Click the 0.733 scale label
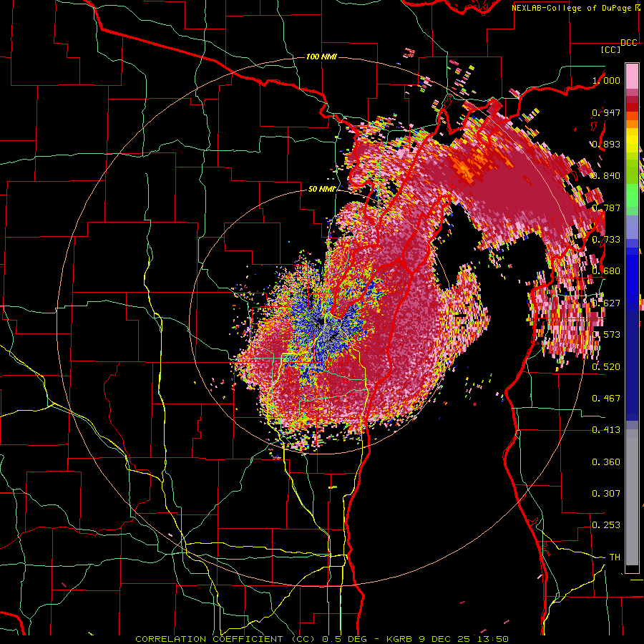 pyautogui.click(x=606, y=240)
